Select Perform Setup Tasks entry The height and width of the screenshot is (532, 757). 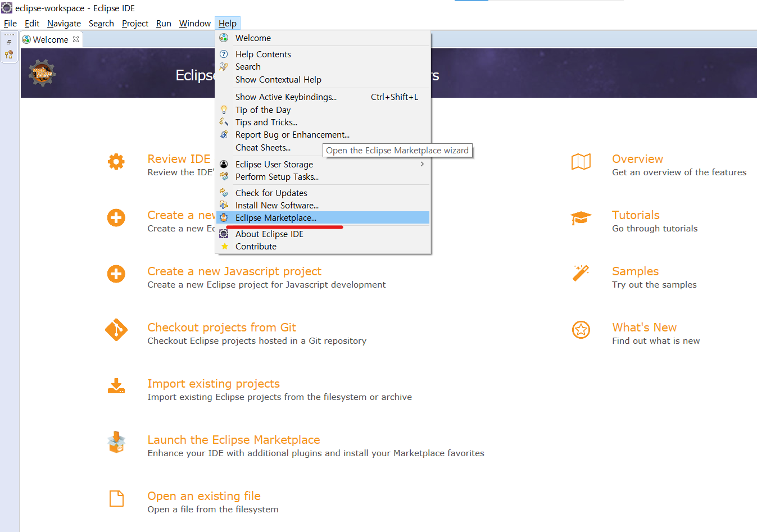323,177
